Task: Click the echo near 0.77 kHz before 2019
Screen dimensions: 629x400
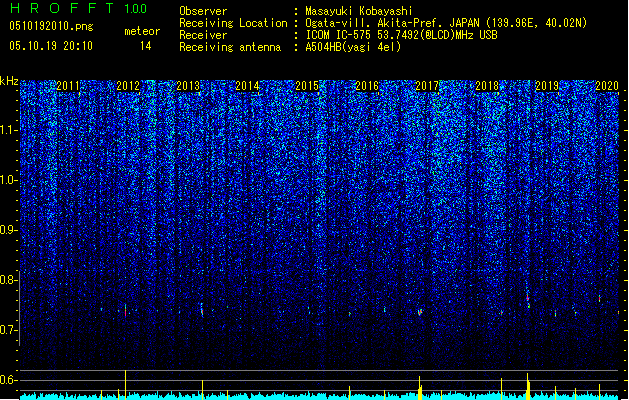Action: coord(528,300)
